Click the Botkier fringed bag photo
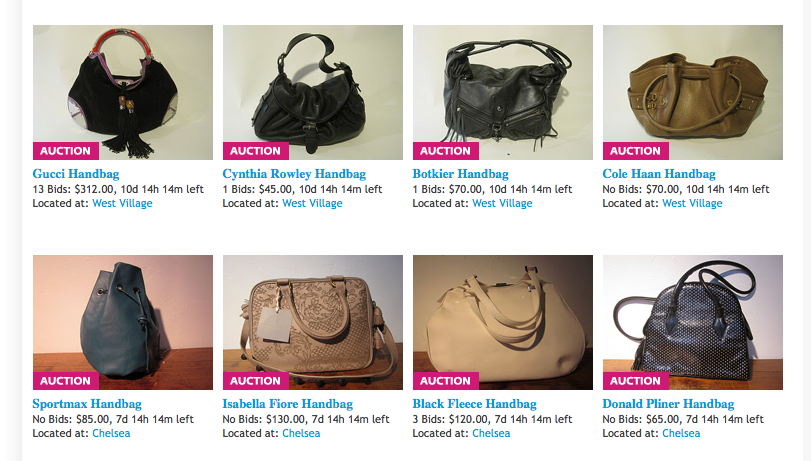The width and height of the screenshot is (811, 461). [x=503, y=92]
